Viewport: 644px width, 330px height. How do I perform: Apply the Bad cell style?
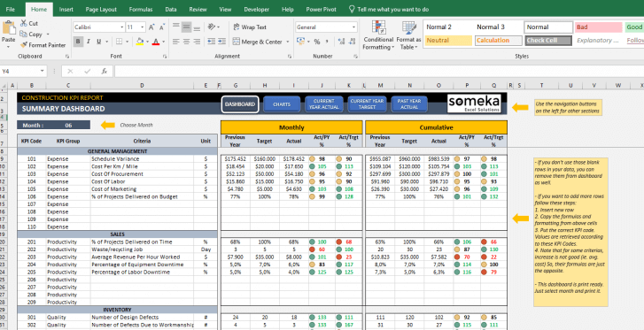coord(599,27)
